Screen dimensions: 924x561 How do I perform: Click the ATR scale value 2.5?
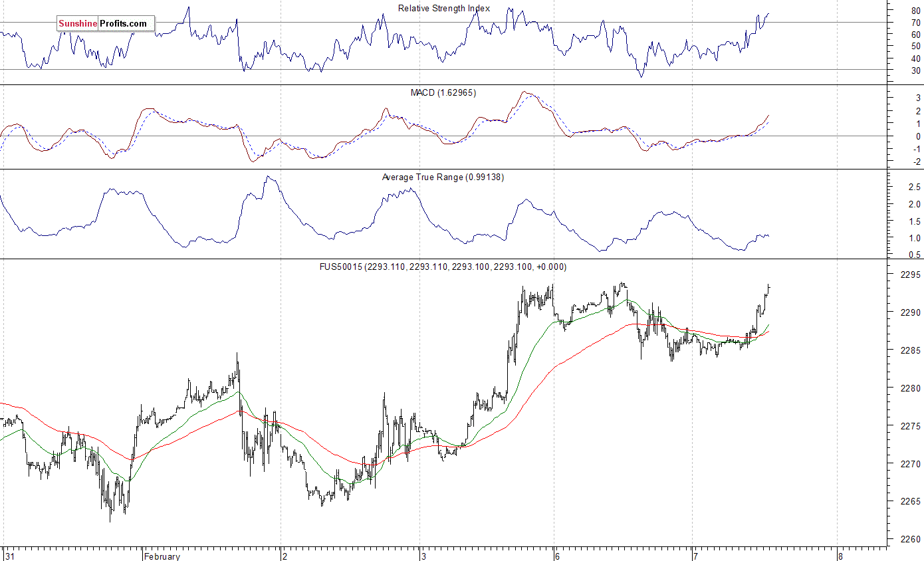point(915,188)
